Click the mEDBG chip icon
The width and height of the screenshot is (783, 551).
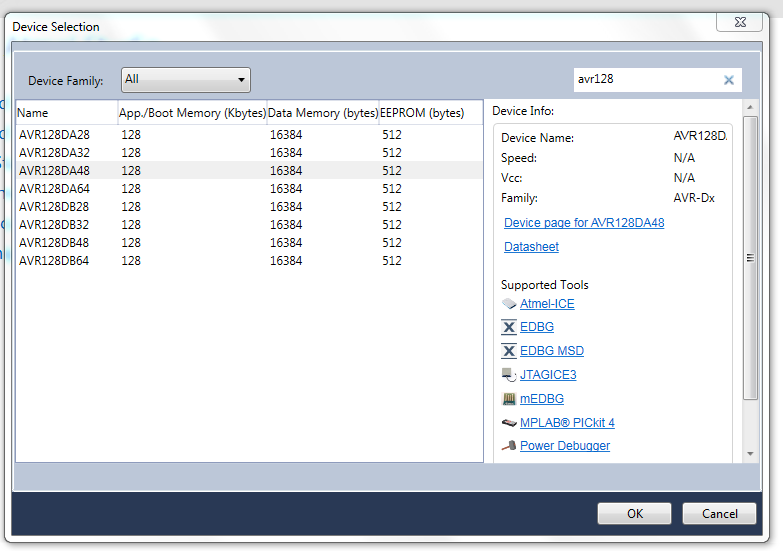(509, 399)
